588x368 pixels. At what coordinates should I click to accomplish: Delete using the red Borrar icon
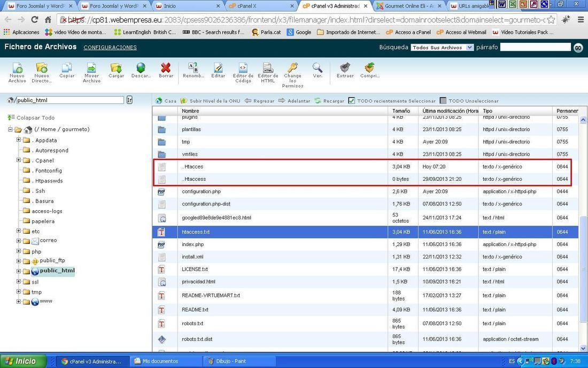click(166, 67)
